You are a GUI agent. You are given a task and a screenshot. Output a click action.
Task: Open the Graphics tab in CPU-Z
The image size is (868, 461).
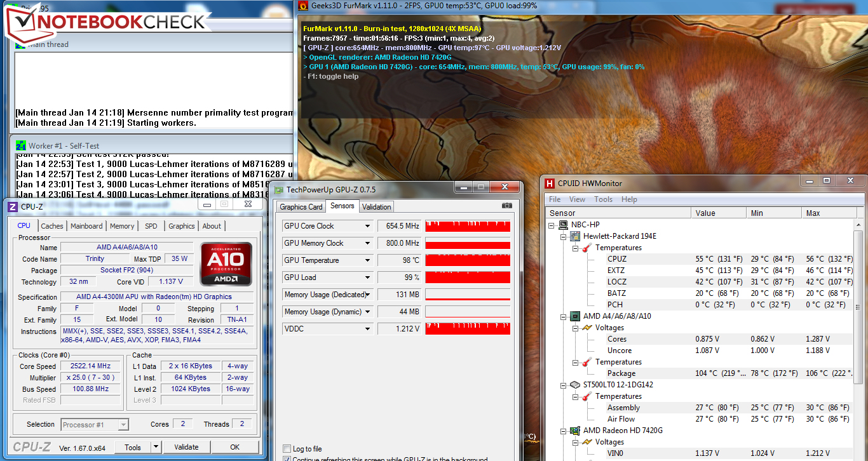[x=181, y=226]
